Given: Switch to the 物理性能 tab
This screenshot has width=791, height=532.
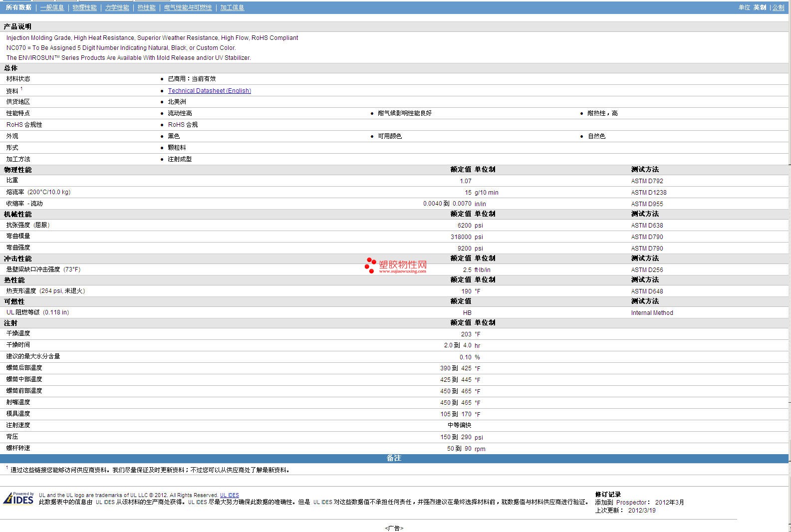Looking at the screenshot, I should (84, 7).
